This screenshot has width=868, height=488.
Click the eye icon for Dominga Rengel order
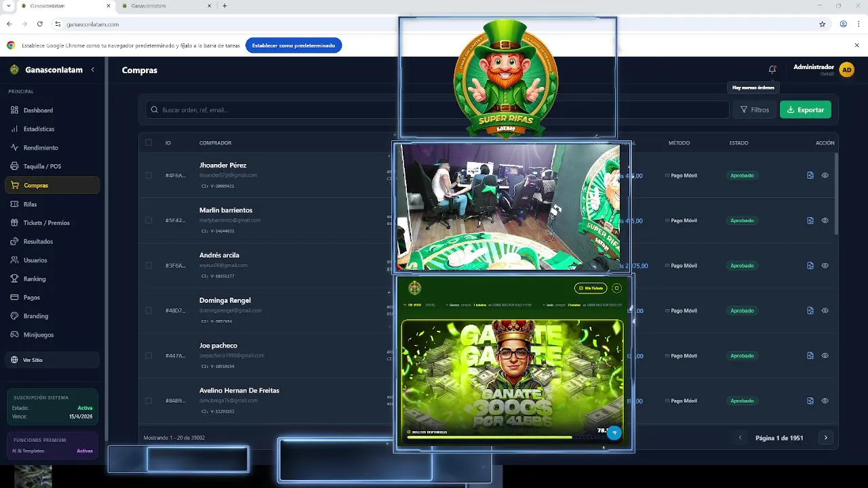825,310
